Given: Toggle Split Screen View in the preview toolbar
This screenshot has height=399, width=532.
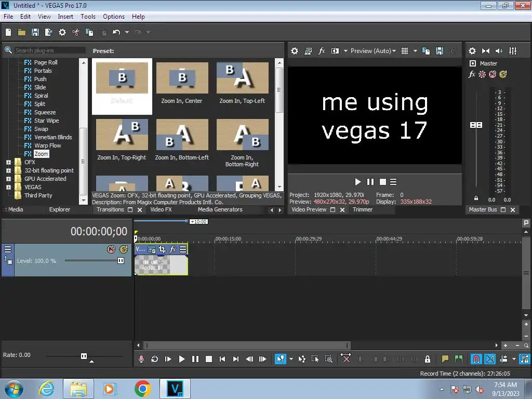Looking at the screenshot, I should [335, 51].
